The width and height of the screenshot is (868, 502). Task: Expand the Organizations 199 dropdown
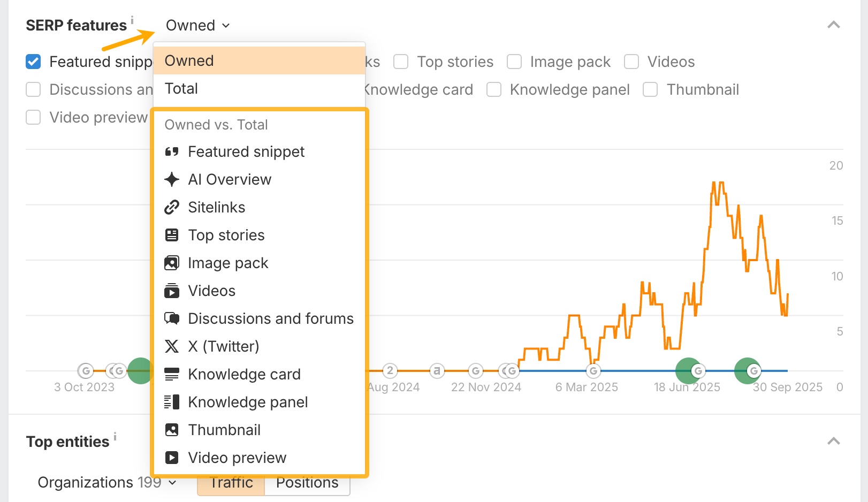pyautogui.click(x=107, y=483)
